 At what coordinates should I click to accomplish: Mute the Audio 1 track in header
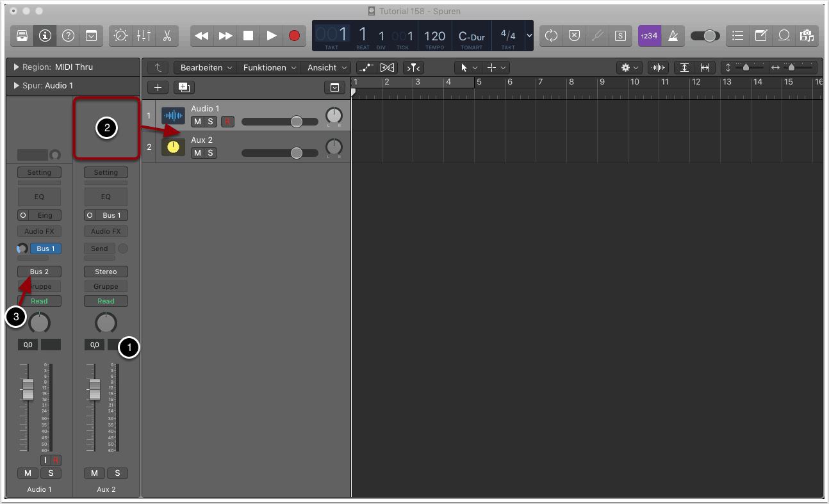click(197, 122)
